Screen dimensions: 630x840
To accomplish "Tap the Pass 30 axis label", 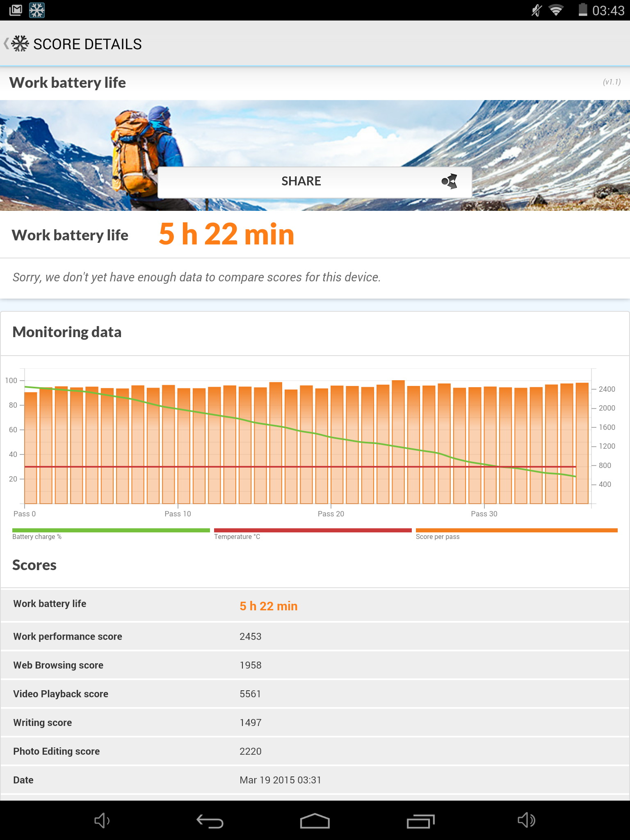I will click(x=484, y=514).
